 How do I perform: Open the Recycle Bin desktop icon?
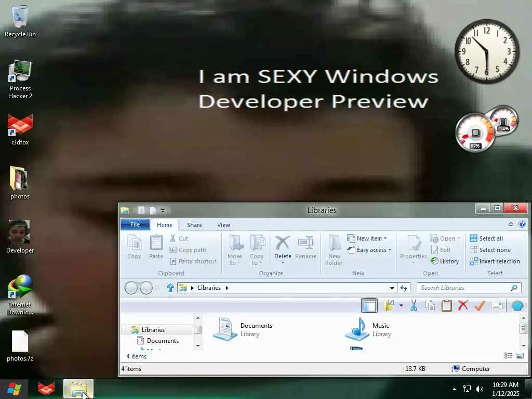(x=20, y=21)
